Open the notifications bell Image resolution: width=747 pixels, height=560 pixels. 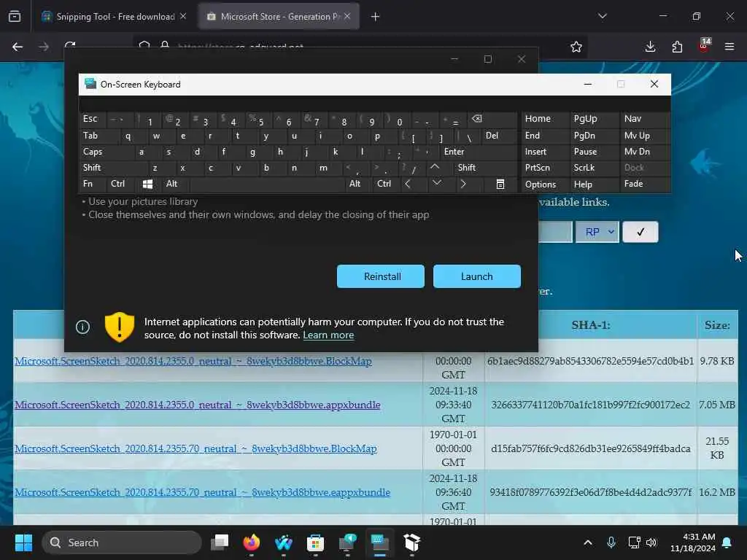727,542
